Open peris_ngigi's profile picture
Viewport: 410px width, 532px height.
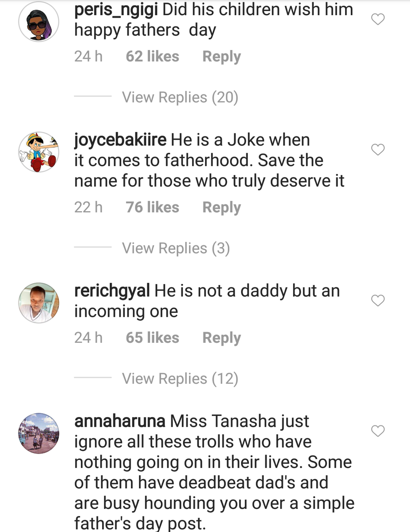click(x=38, y=22)
